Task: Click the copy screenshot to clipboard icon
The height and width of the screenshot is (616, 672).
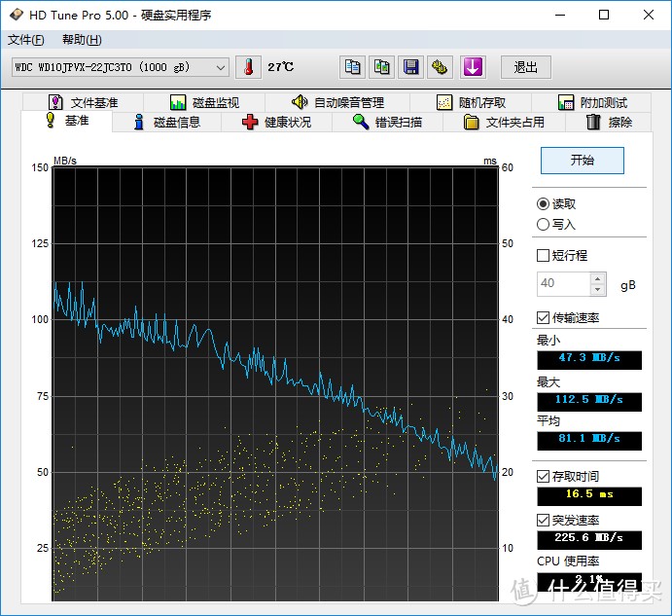Action: pos(381,67)
